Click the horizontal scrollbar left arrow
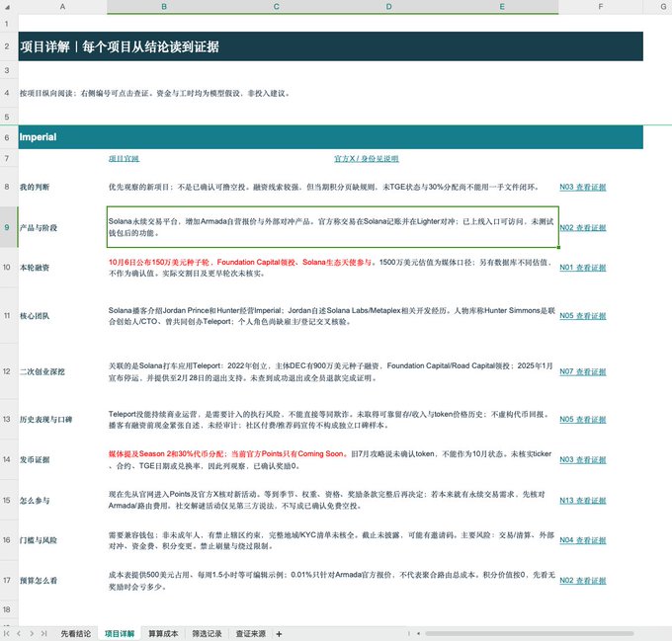This screenshot has width=672, height=641. tap(418, 634)
